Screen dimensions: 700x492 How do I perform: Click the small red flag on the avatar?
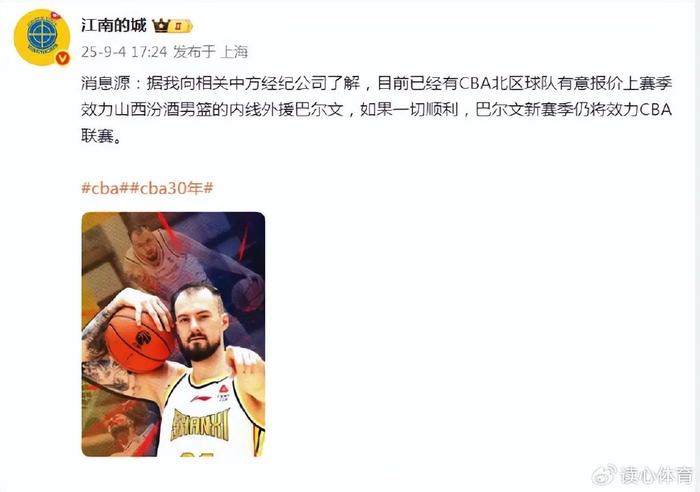(x=56, y=16)
